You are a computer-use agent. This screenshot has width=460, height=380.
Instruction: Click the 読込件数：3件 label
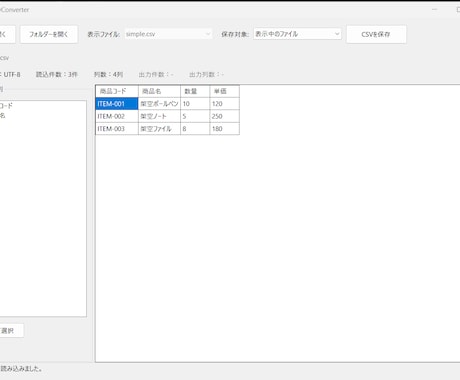coord(57,74)
